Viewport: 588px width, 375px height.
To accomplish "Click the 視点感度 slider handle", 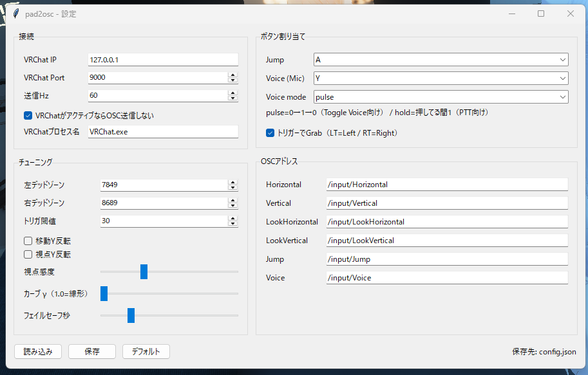I will coord(144,272).
